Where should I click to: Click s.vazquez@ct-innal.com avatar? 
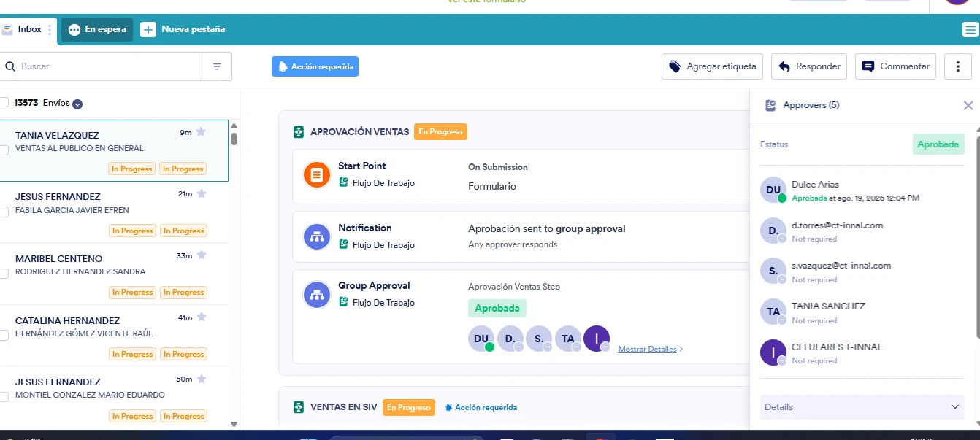click(x=773, y=271)
